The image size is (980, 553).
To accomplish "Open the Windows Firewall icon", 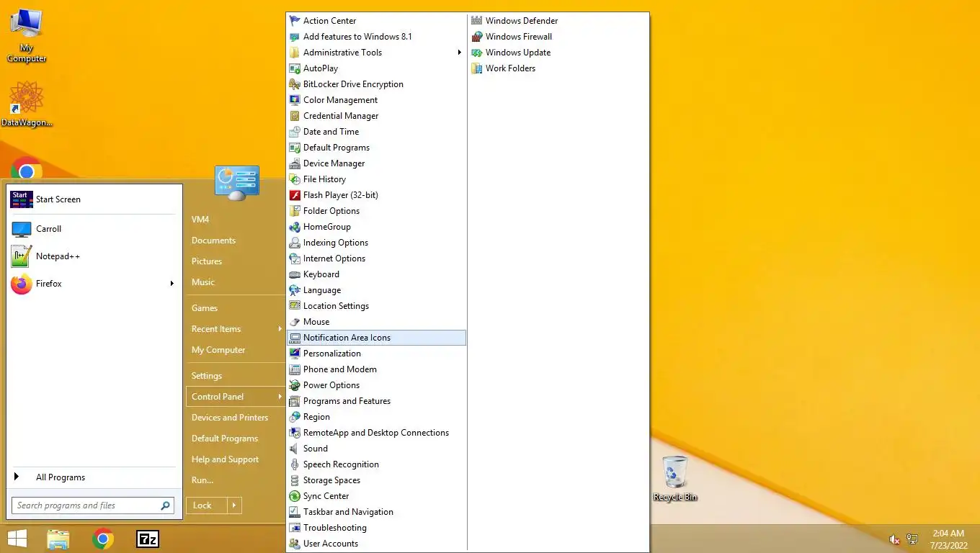I will tap(477, 37).
